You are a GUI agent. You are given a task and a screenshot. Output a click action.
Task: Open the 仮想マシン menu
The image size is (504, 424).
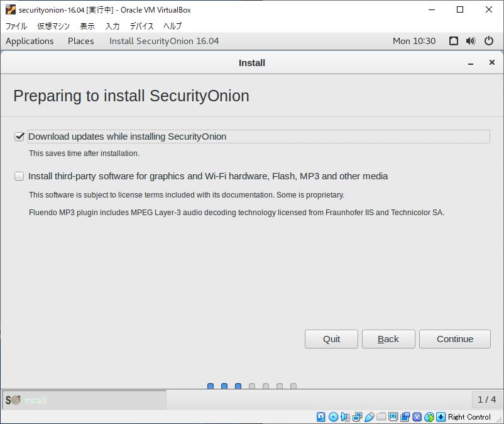point(53,26)
